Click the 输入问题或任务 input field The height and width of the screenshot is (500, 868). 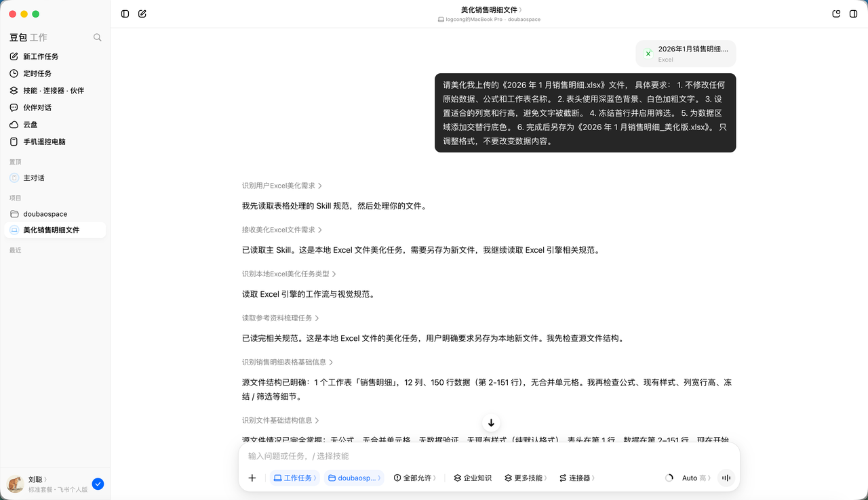click(489, 456)
